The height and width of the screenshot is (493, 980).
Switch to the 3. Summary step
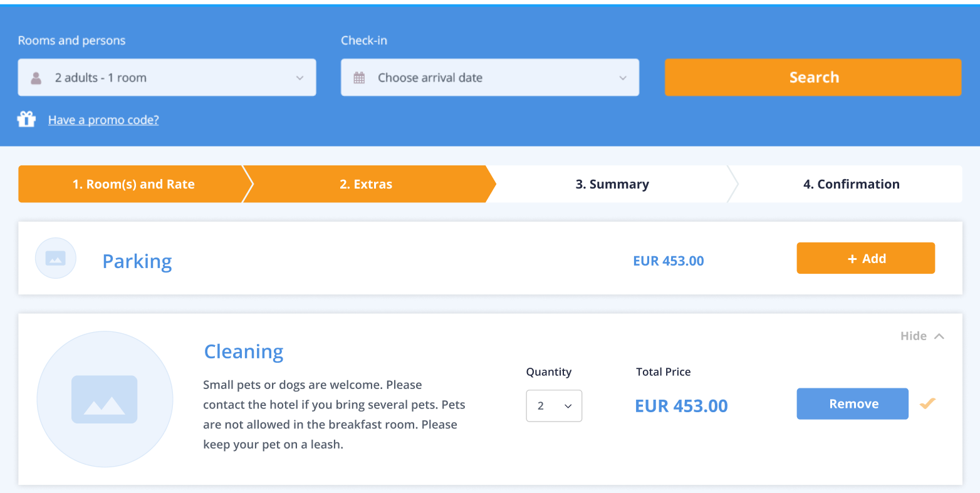pyautogui.click(x=612, y=184)
